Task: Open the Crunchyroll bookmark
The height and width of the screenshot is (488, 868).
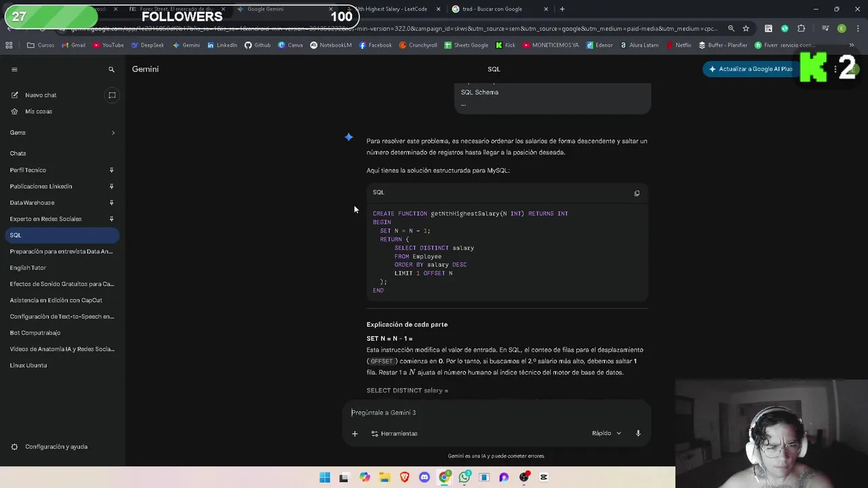Action: (418, 45)
